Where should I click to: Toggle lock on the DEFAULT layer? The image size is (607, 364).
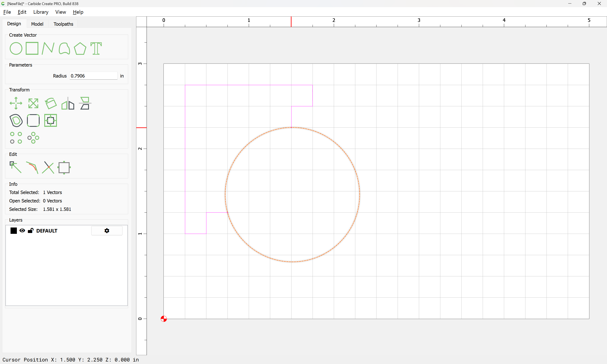pos(30,231)
